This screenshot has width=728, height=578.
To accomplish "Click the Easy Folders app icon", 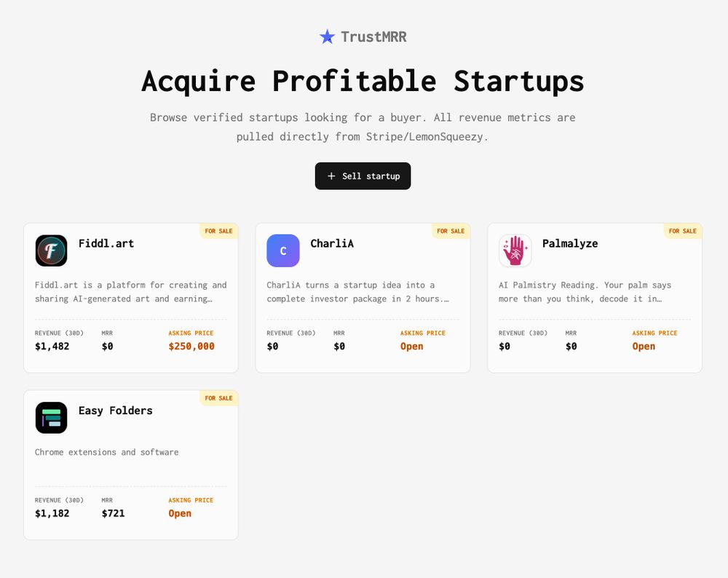I will (51, 418).
